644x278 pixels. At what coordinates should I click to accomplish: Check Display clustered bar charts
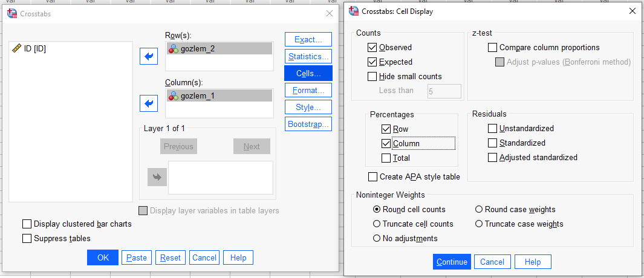tap(27, 224)
